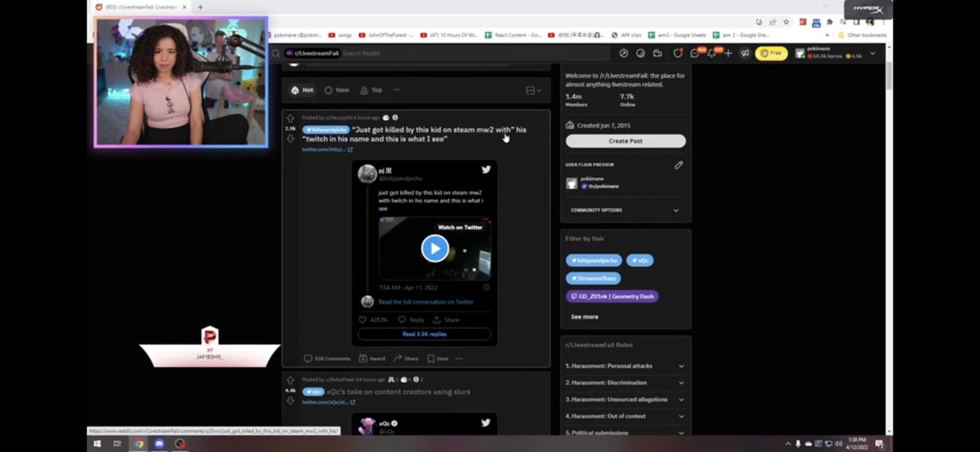The height and width of the screenshot is (452, 980).
Task: Sort posts by New
Action: pyautogui.click(x=336, y=90)
